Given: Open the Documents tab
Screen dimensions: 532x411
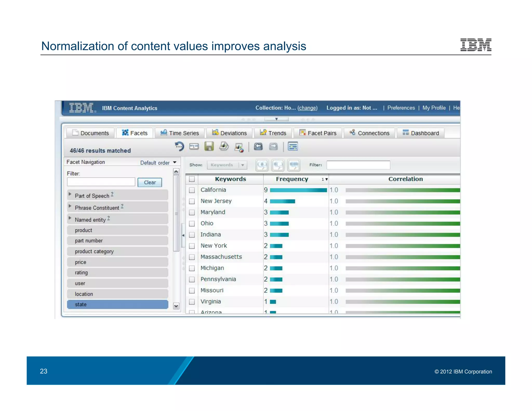Looking at the screenshot, I should pos(90,133).
